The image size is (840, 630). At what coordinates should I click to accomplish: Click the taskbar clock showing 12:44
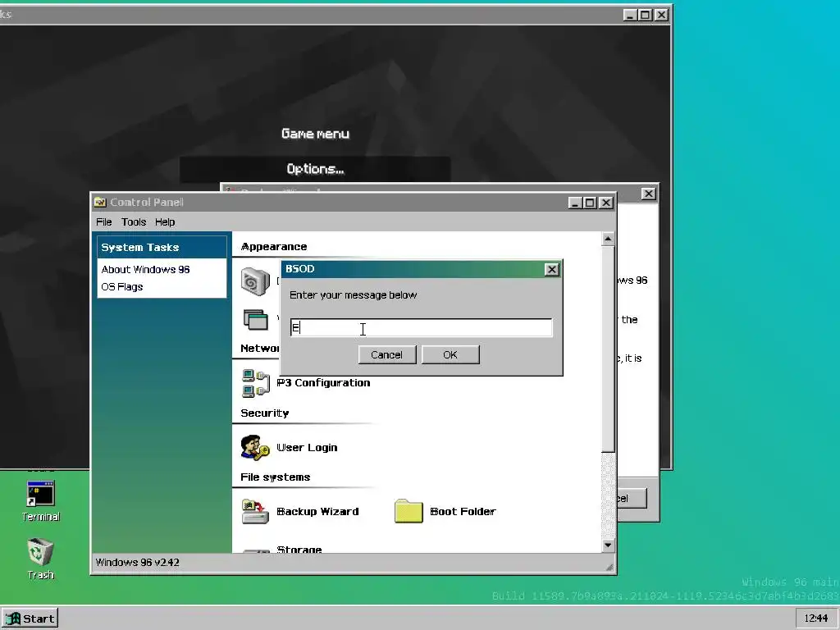816,619
